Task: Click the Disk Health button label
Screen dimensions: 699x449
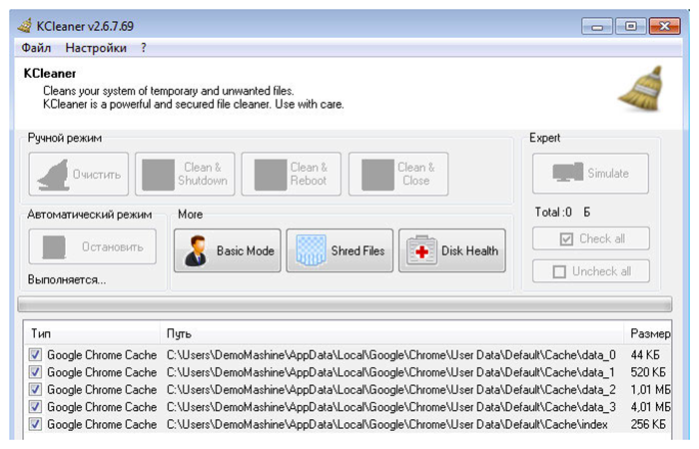Action: pyautogui.click(x=469, y=251)
